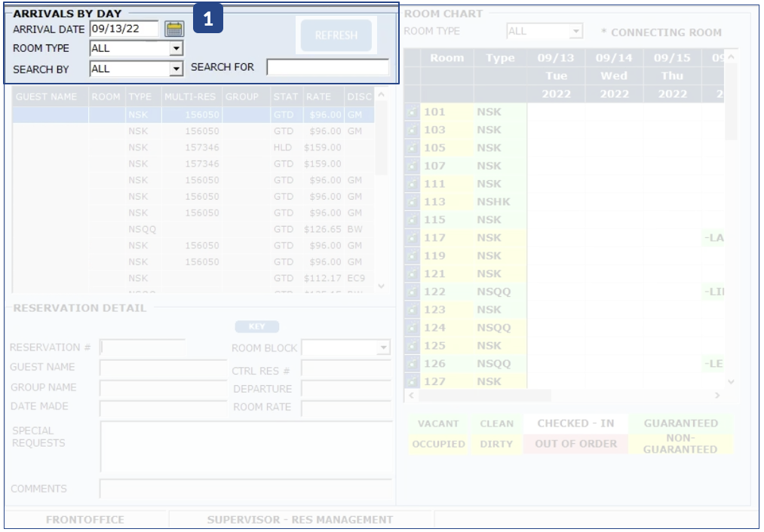Select the FRONTOFFICE status bar section

pyautogui.click(x=85, y=519)
